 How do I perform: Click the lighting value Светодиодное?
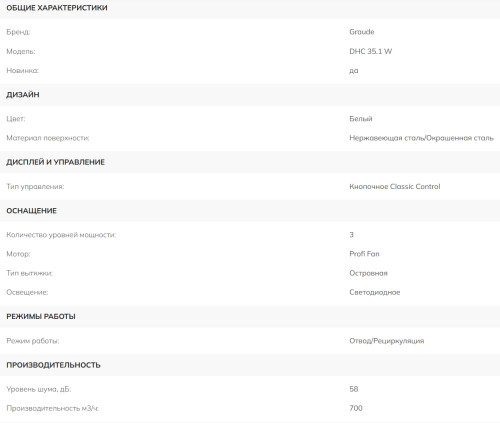coord(375,292)
